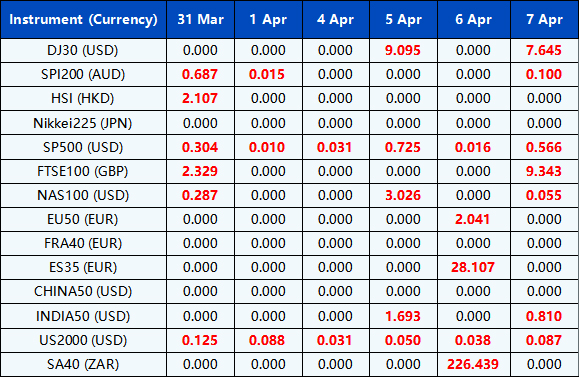The image size is (579, 377).
Task: Click SP500 5 Apr value 0.725
Action: (x=403, y=147)
